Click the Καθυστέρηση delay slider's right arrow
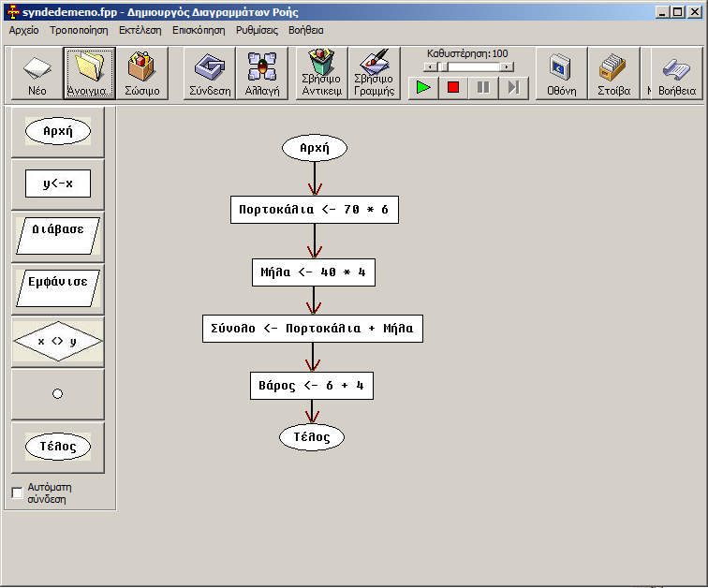708x588 pixels. pyautogui.click(x=507, y=66)
